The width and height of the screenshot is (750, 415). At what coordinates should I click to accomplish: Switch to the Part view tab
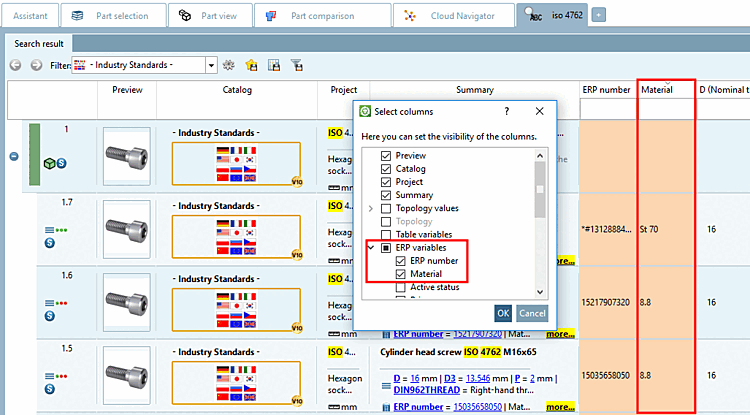click(x=210, y=15)
